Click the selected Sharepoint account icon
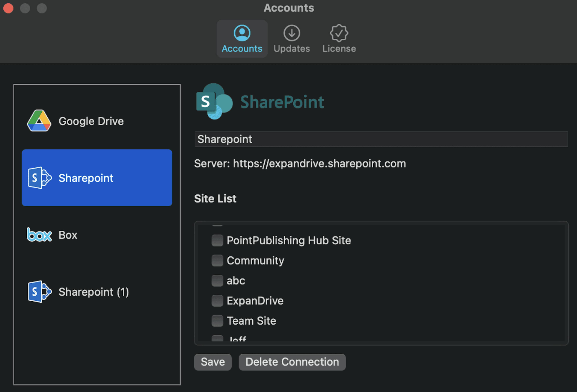 click(x=40, y=178)
